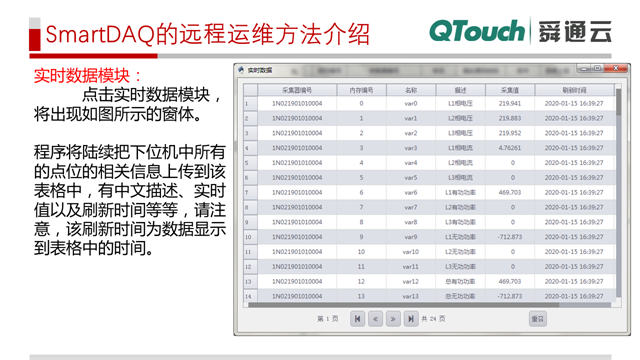Select row header number 1
This screenshot has height=360, width=640.
[250, 104]
